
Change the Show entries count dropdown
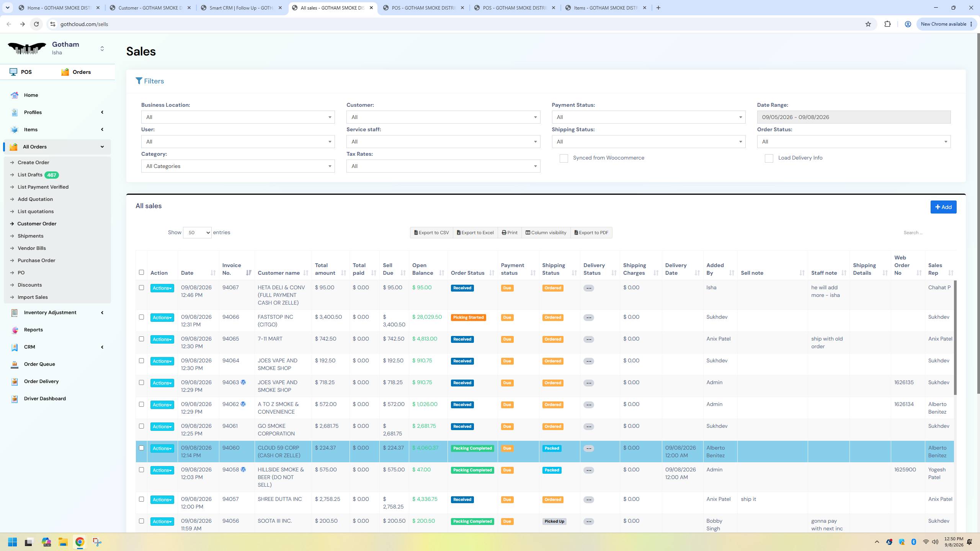(x=197, y=233)
